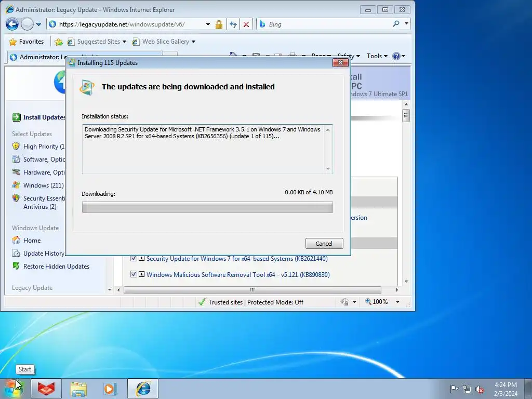Click the installation status up scroll arrow
The height and width of the screenshot is (399, 532).
tap(328, 130)
